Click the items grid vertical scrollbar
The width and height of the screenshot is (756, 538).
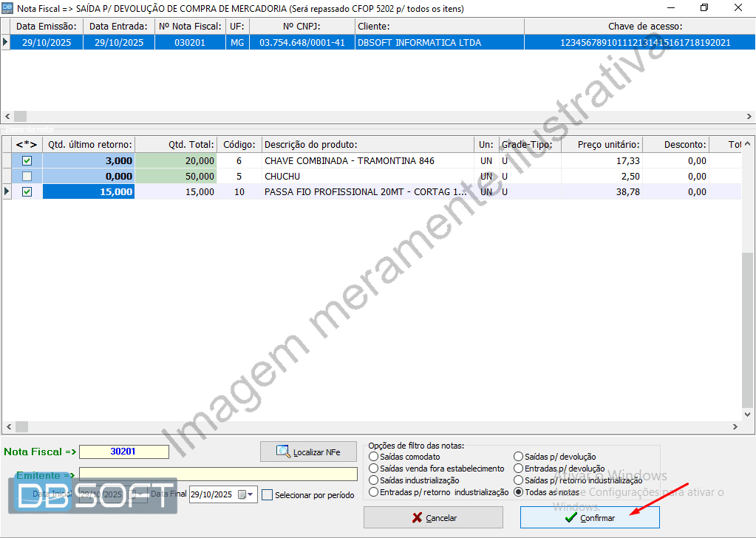[x=748, y=333]
